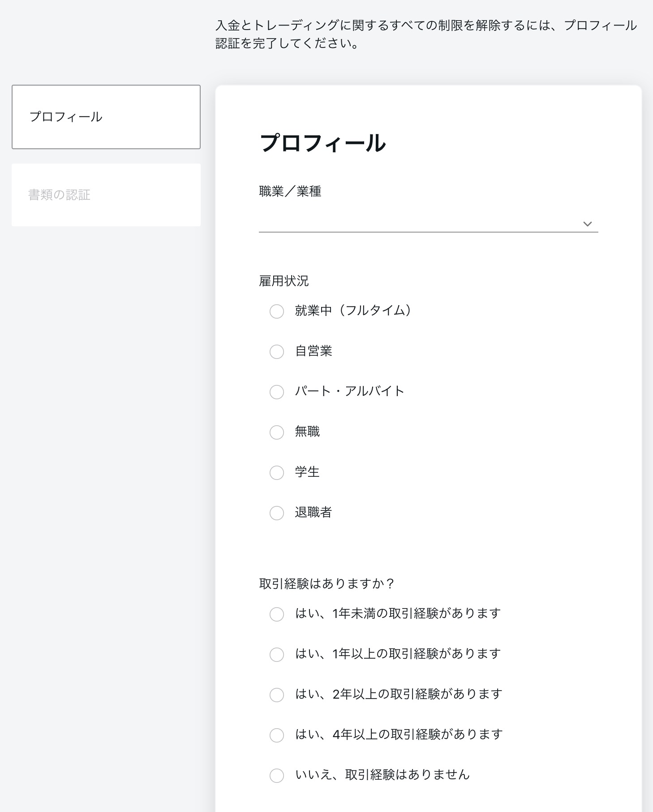Choose 4年以上の取引経験 radio button
Image resolution: width=653 pixels, height=812 pixels.
click(x=277, y=735)
